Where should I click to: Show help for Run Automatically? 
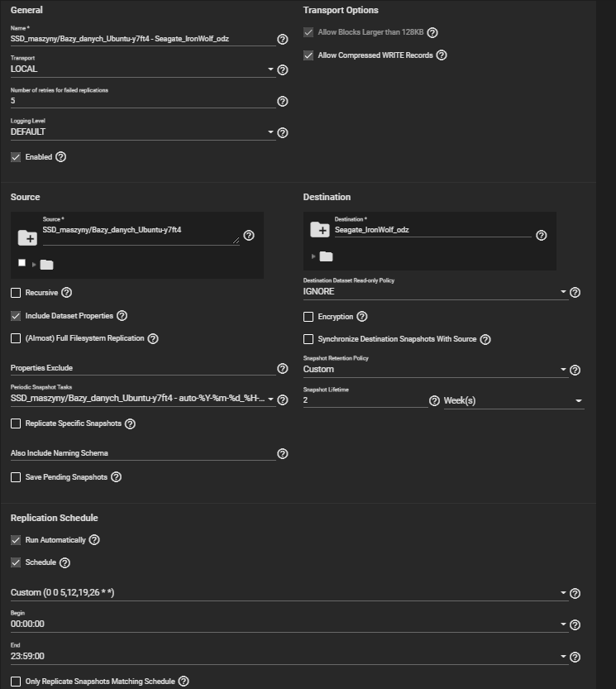click(x=94, y=539)
